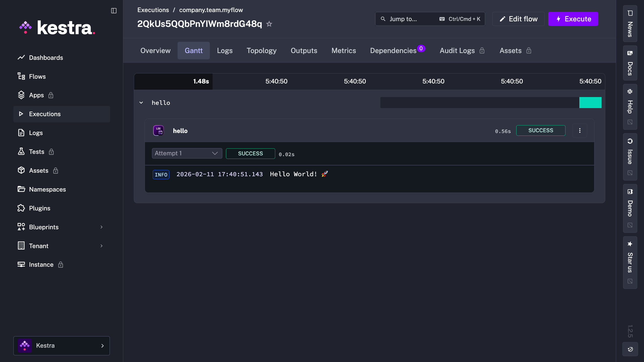Expand the Tenant submenu arrow
Screen dimensions: 644x362
101,246
